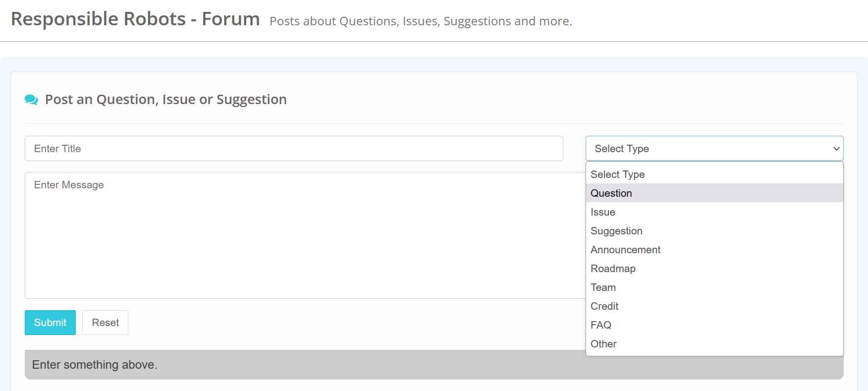
Task: Hit the Reset button
Action: (105, 323)
